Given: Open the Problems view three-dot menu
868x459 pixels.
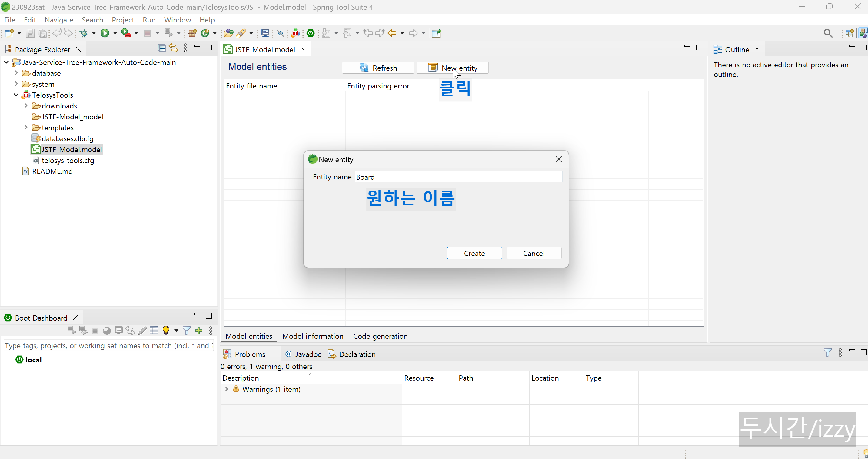Looking at the screenshot, I should pos(840,353).
